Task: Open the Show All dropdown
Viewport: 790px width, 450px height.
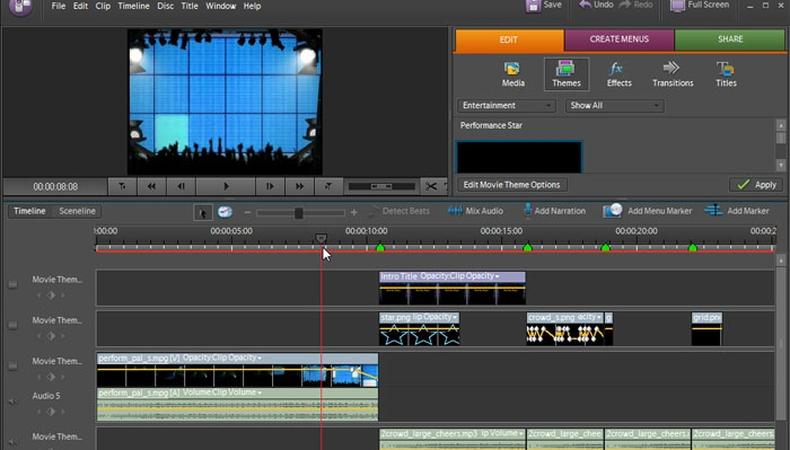Action: [x=614, y=105]
